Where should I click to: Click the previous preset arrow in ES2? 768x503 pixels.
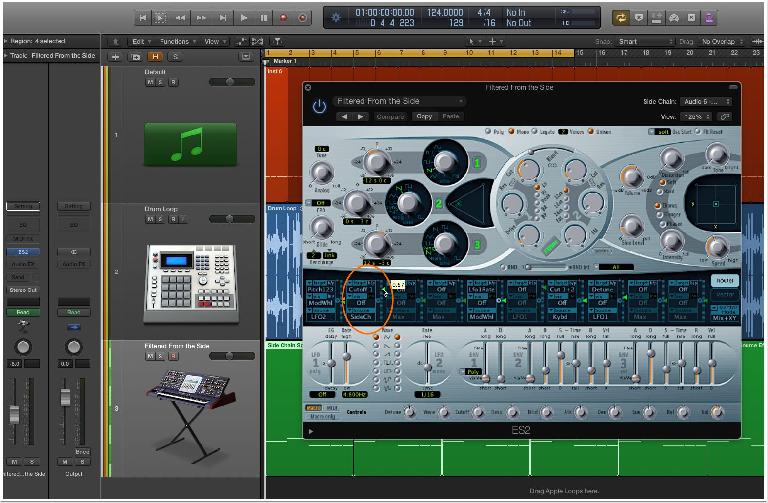(344, 117)
